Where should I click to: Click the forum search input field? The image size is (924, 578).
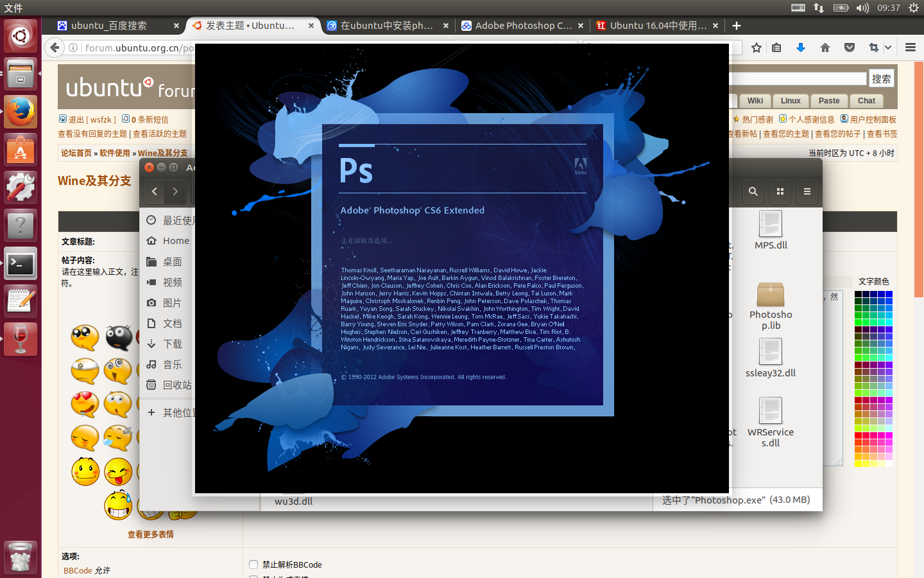798,78
